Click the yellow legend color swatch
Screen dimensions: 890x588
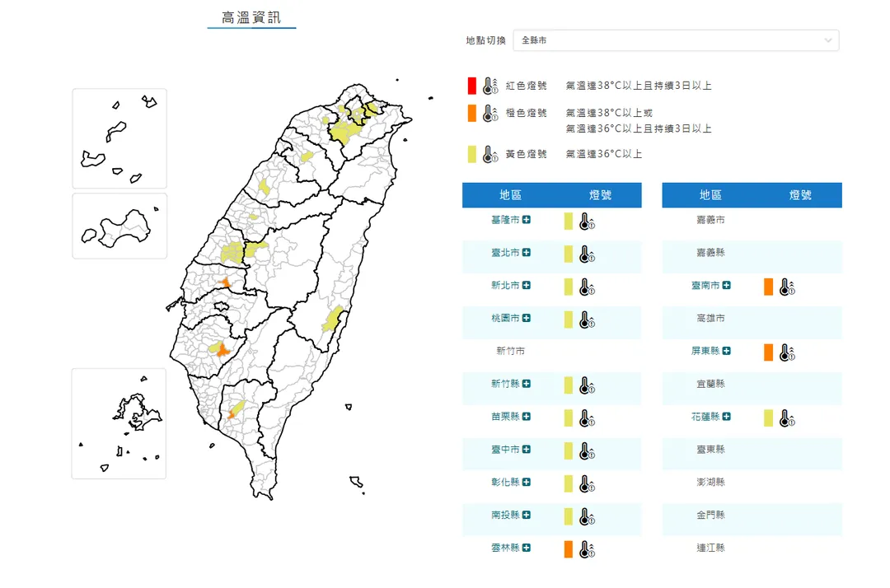pyautogui.click(x=471, y=154)
